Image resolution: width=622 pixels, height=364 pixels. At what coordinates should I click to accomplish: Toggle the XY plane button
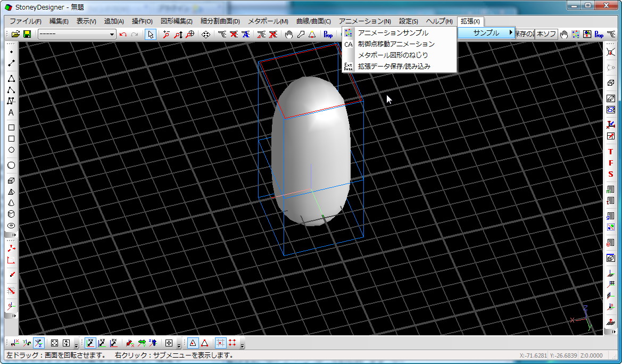[90, 343]
